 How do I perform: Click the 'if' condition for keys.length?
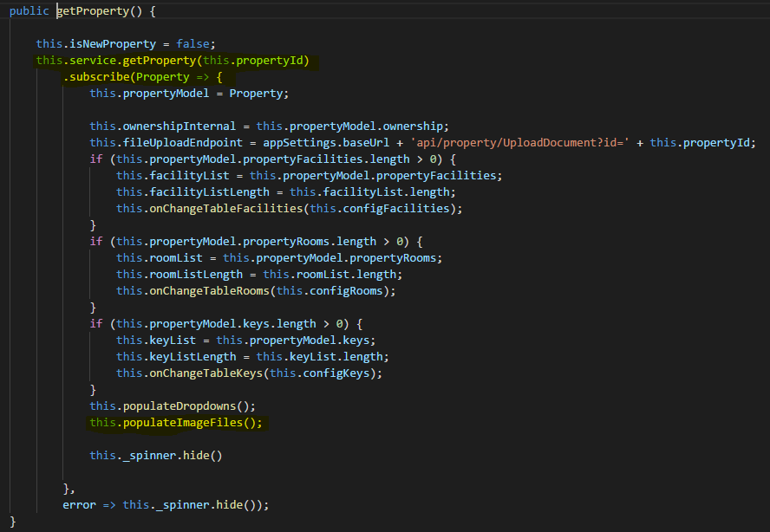point(226,324)
